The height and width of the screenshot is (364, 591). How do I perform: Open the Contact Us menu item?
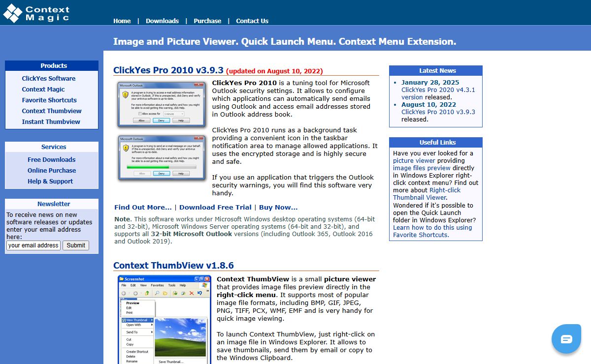[252, 21]
